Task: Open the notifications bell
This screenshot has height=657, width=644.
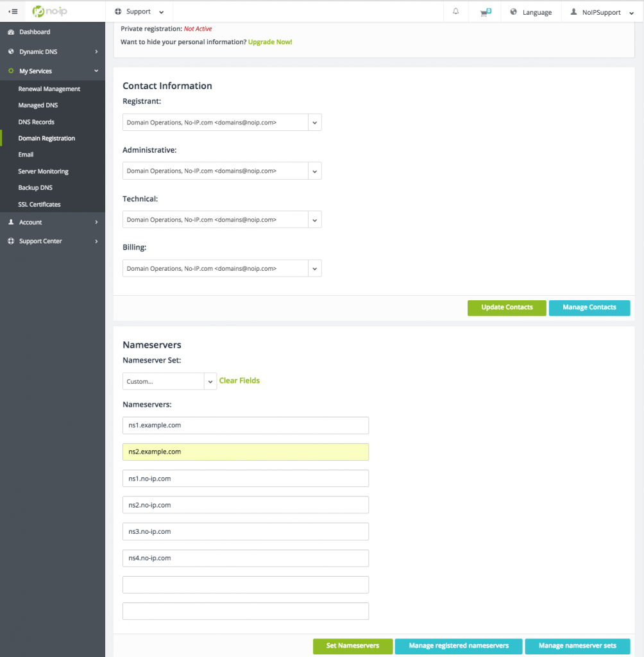Action: coord(456,12)
